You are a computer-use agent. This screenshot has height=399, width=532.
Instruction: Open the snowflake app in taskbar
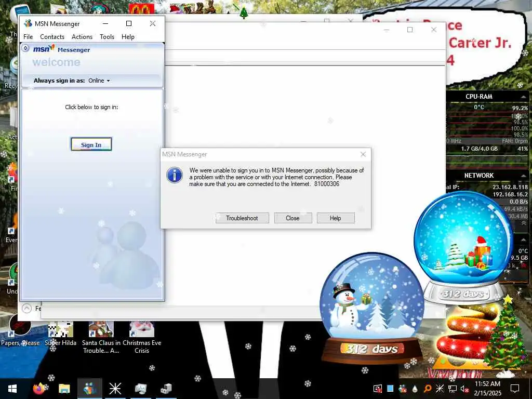pos(115,389)
